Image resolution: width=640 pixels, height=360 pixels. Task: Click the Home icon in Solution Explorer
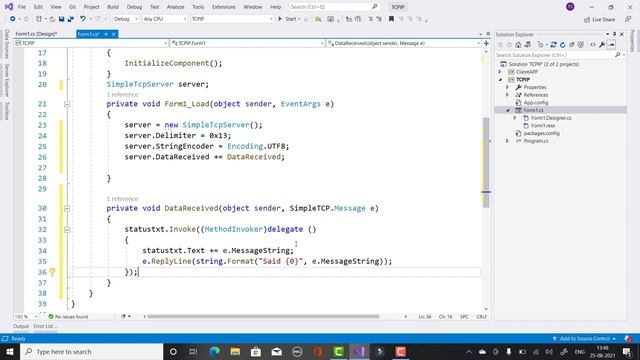(518, 44)
